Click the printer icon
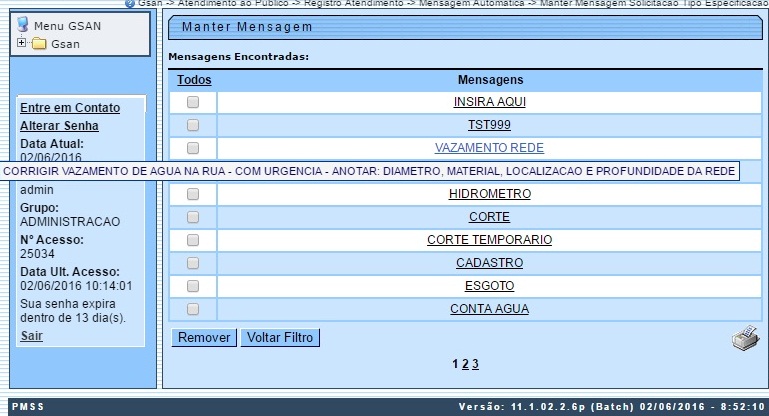The height and width of the screenshot is (416, 769). coord(745,340)
